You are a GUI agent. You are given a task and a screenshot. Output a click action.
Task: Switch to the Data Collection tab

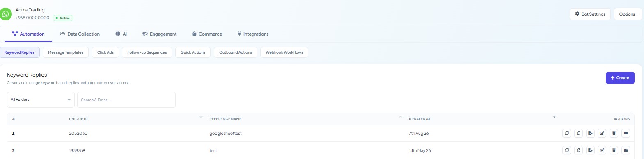tap(80, 34)
